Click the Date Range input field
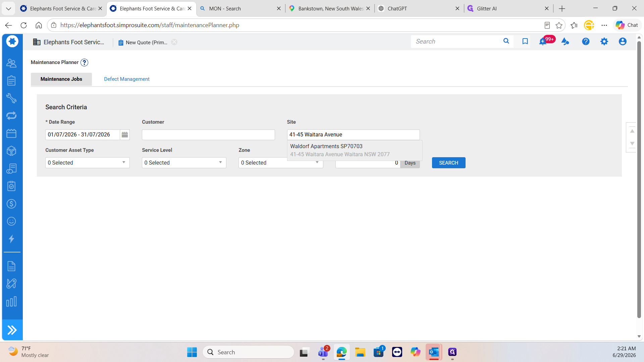 pos(83,135)
